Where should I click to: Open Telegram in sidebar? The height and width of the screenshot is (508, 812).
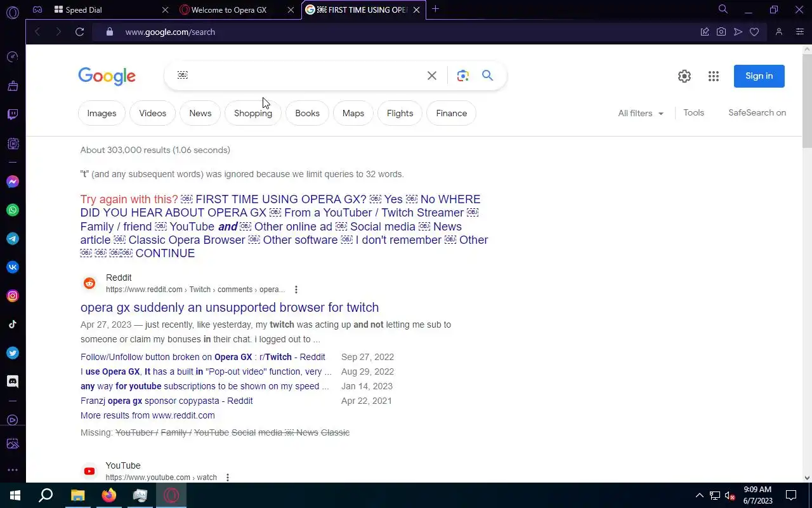(x=13, y=239)
